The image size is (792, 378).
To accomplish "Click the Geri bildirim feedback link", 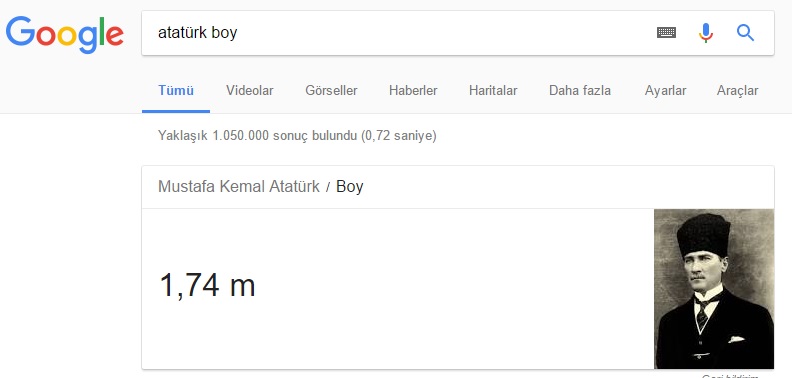I will (730, 376).
